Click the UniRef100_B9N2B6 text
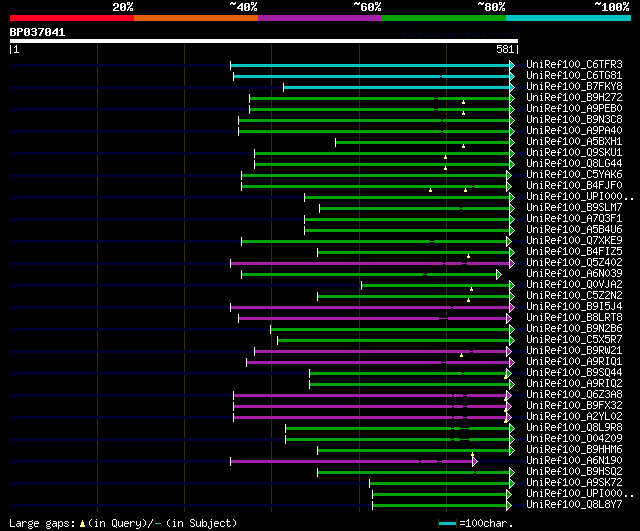Viewport: 640px width, 531px height. pyautogui.click(x=574, y=329)
